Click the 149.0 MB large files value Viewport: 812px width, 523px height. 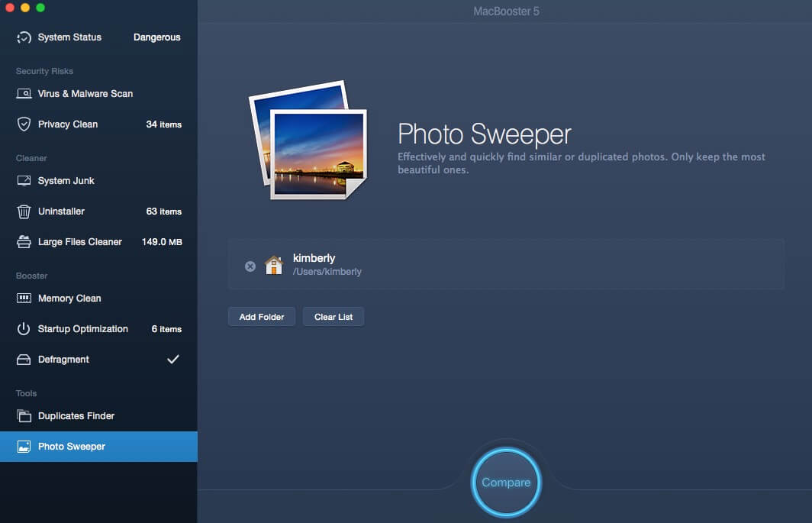click(162, 242)
